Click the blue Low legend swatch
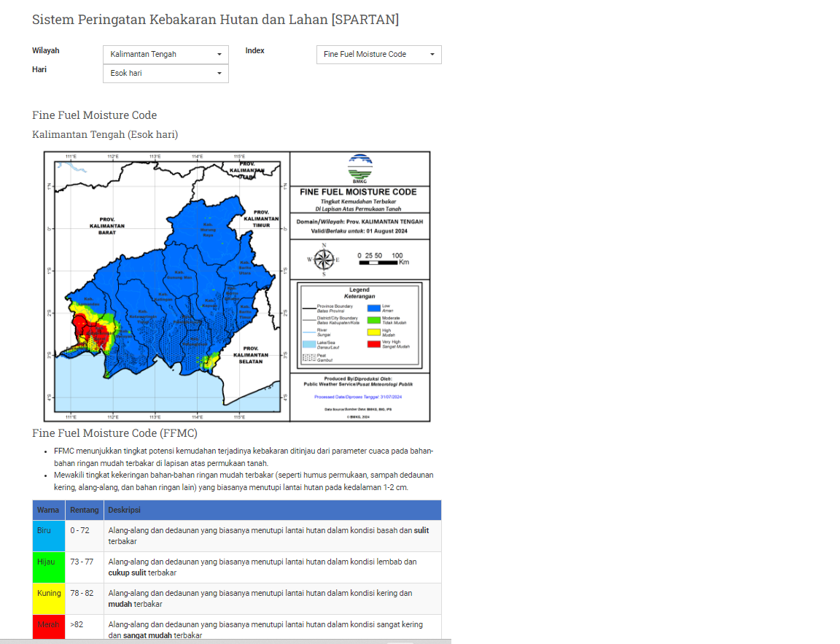 [374, 308]
